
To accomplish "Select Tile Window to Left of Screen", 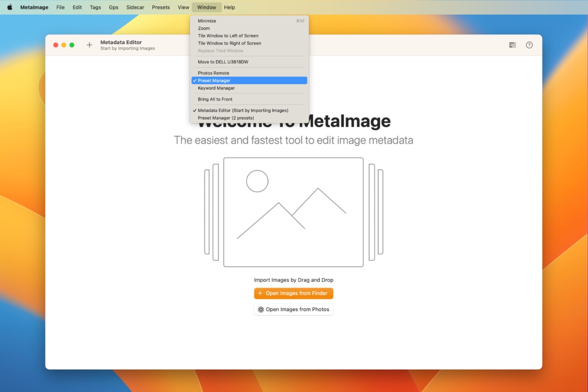I will click(x=249, y=36).
